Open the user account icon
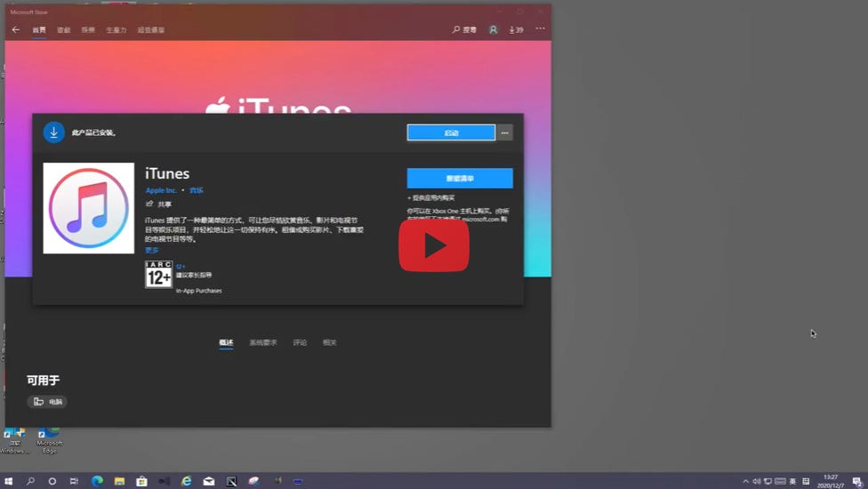Screen dimensions: 868x489 tap(493, 29)
